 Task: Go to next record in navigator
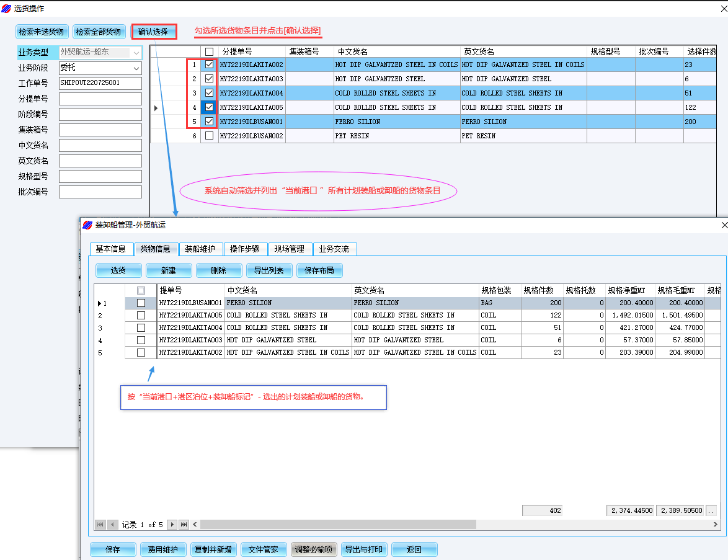(172, 525)
